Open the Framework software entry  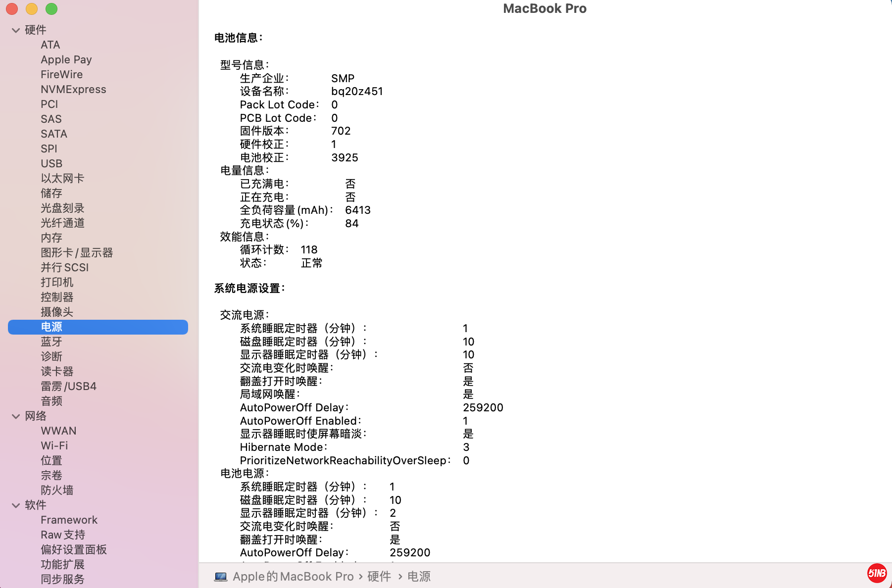[69, 520]
